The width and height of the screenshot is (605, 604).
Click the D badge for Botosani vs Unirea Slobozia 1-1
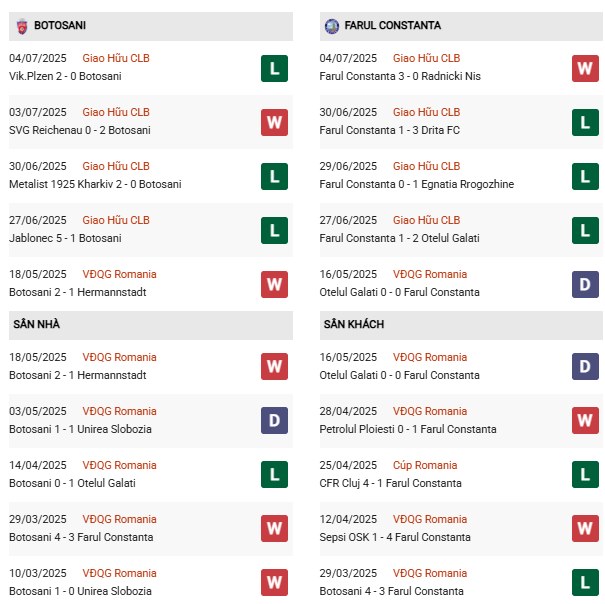pyautogui.click(x=274, y=421)
